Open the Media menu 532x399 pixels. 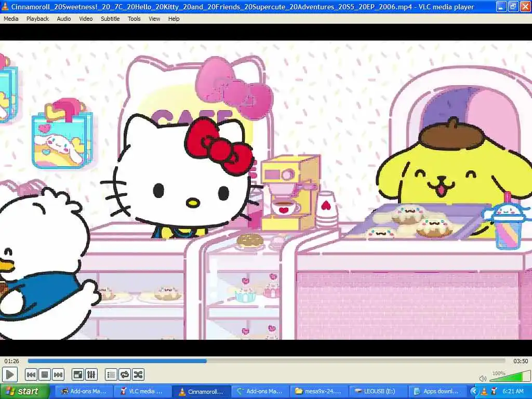point(11,19)
